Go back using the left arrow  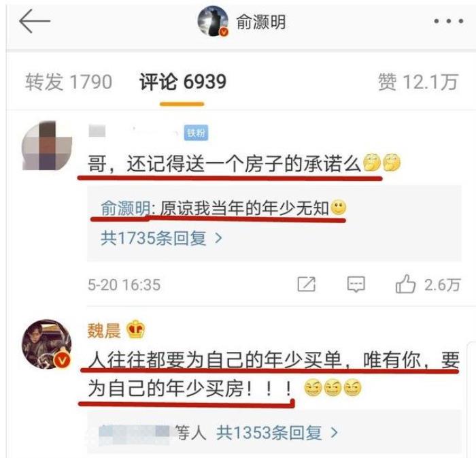click(34, 21)
